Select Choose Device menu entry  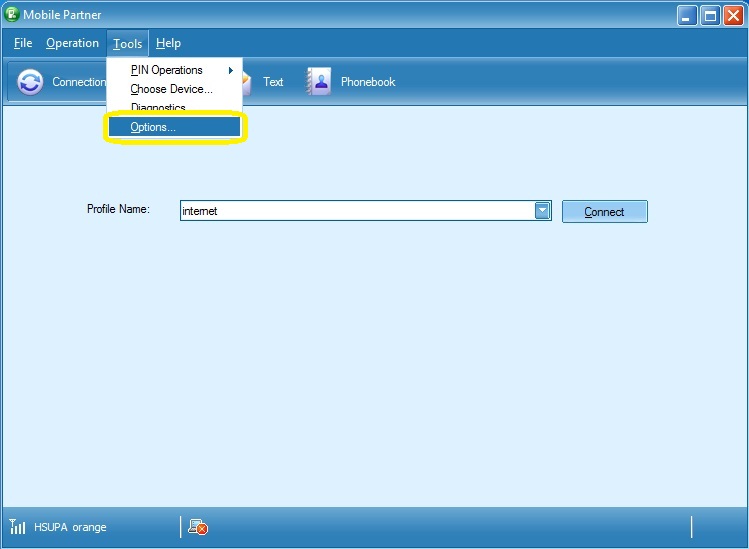click(175, 89)
